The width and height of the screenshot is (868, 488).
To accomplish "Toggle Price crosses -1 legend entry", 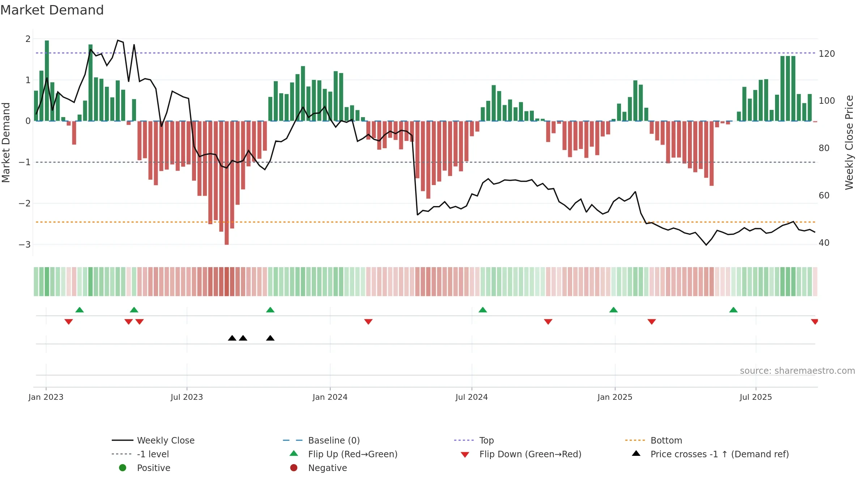I will (710, 454).
